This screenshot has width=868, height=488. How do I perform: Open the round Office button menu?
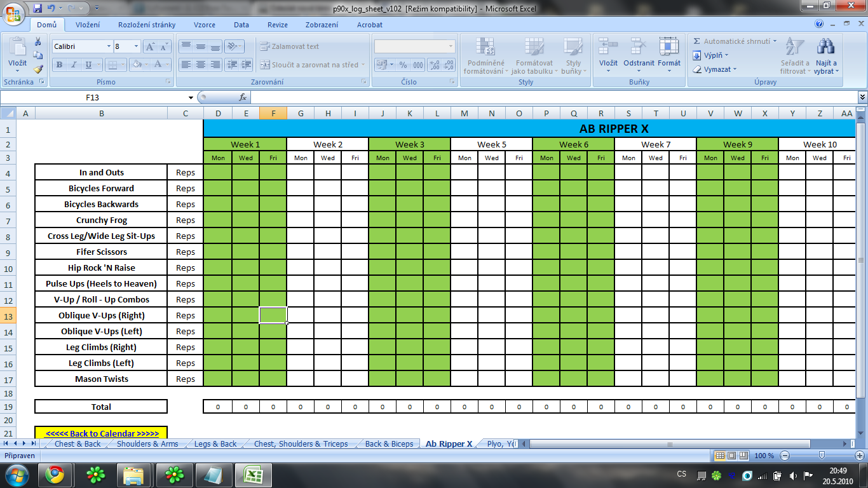[x=15, y=13]
